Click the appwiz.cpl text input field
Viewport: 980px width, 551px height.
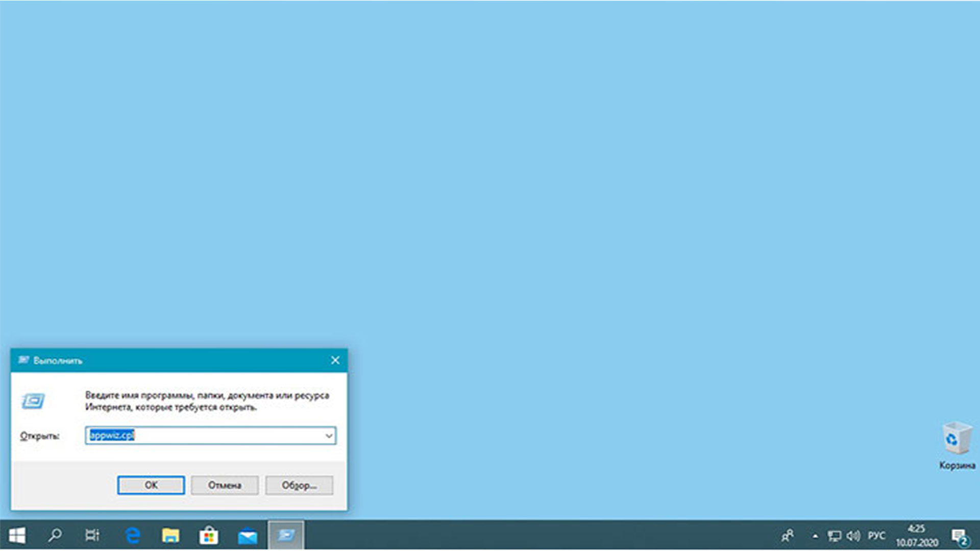point(204,436)
